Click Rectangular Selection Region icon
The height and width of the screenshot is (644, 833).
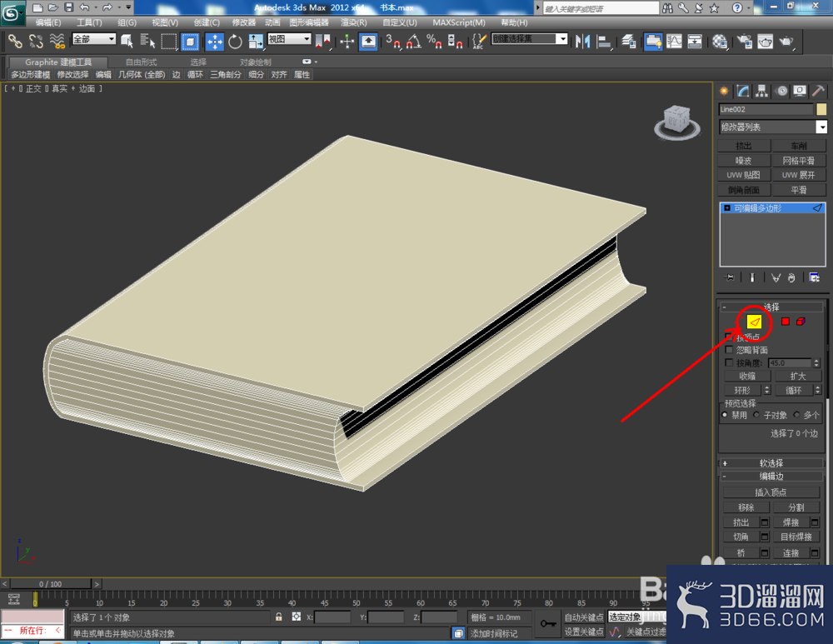coord(168,41)
